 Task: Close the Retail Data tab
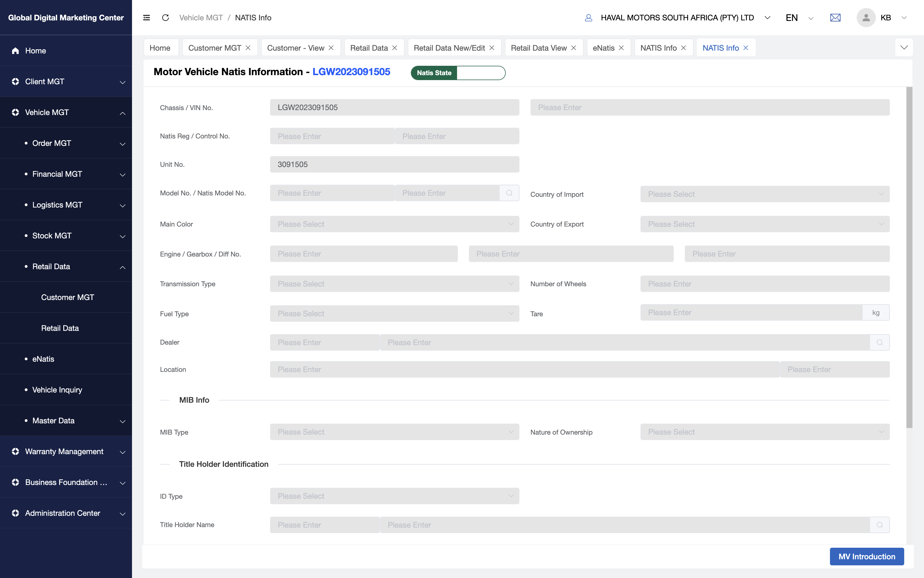point(395,48)
